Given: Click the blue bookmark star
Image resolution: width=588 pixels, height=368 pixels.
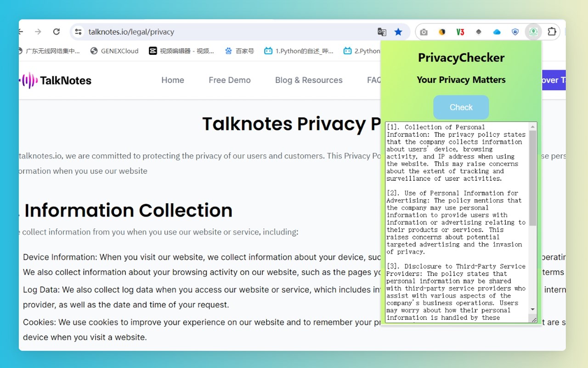Looking at the screenshot, I should tap(398, 32).
